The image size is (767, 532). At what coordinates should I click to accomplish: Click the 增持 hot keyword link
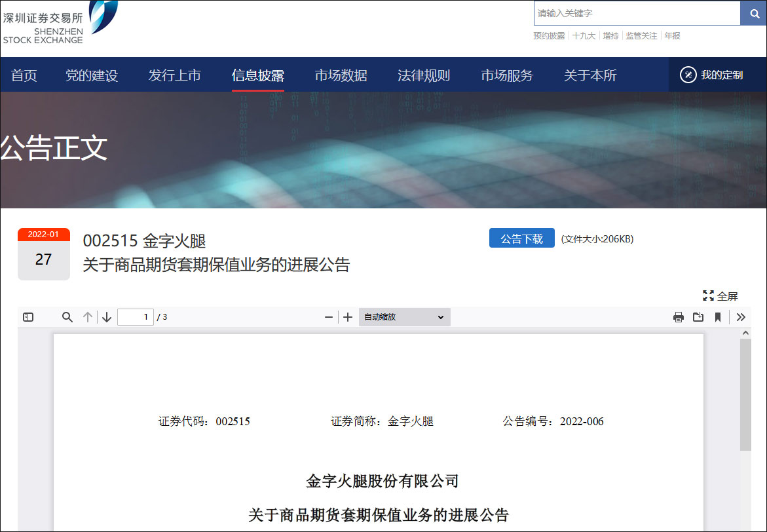click(x=610, y=36)
